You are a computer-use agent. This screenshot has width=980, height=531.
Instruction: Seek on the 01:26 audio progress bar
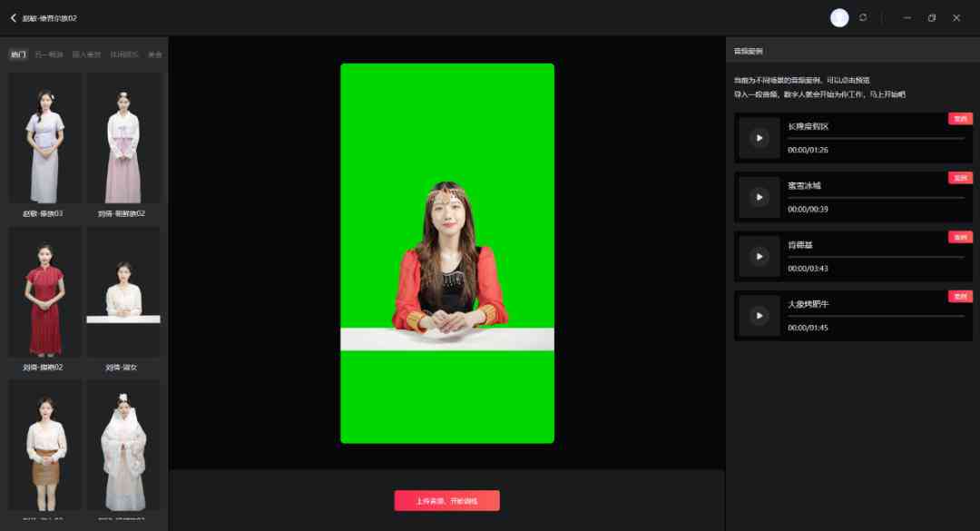[x=876, y=138]
